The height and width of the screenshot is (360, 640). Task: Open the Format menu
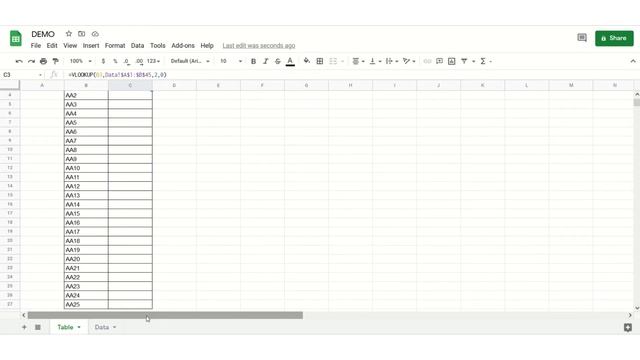click(x=115, y=46)
